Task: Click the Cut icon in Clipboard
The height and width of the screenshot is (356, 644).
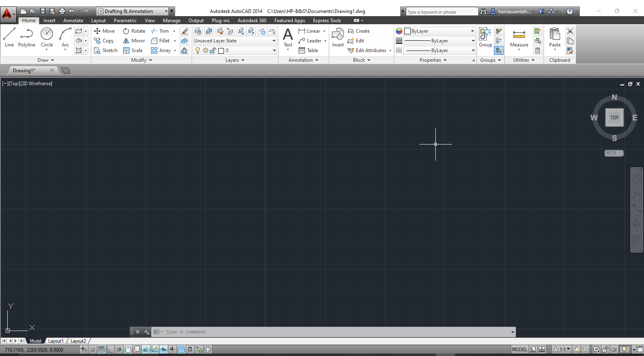Action: point(570,31)
